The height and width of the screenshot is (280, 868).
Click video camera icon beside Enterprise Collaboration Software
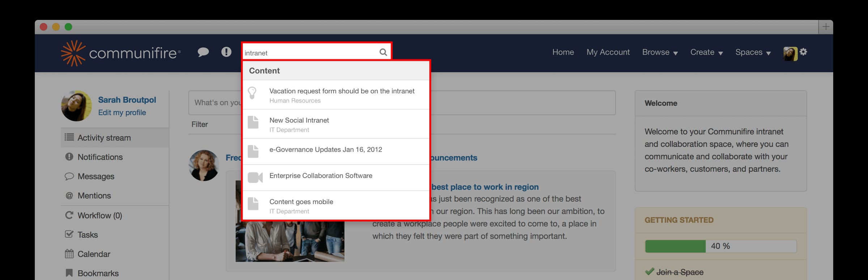pos(255,178)
